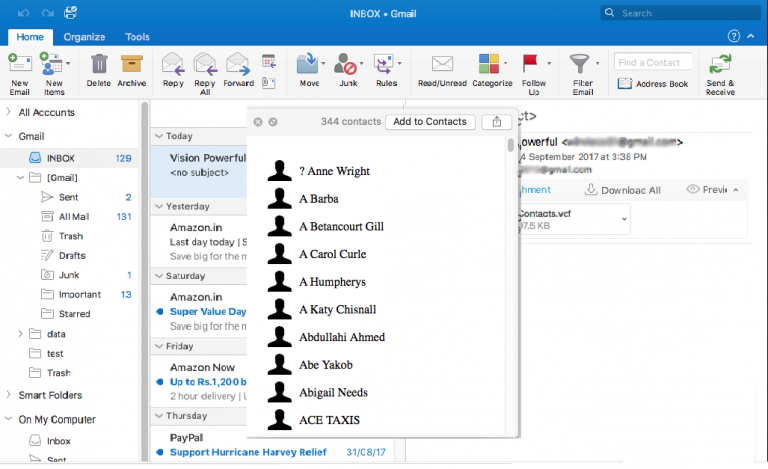Mark message as Junk using Junk icon
This screenshot has width=768, height=469.
pos(347,66)
